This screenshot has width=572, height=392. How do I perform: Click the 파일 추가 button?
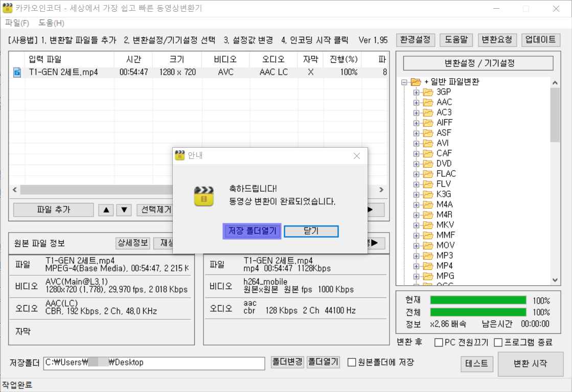pyautogui.click(x=54, y=210)
